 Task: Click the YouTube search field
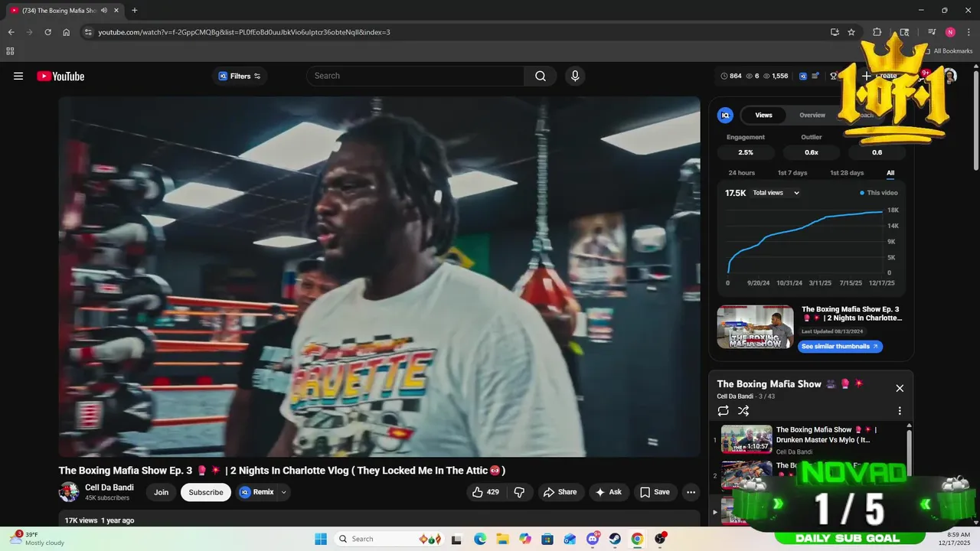point(416,76)
